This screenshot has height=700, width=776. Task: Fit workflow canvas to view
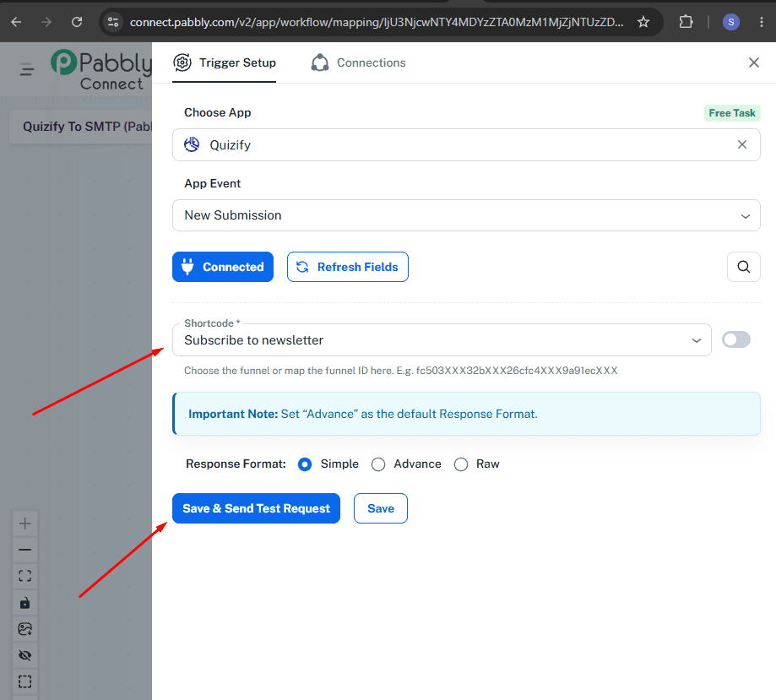point(24,576)
